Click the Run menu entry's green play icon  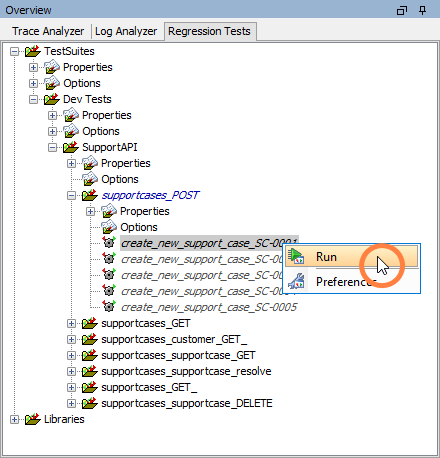click(296, 256)
